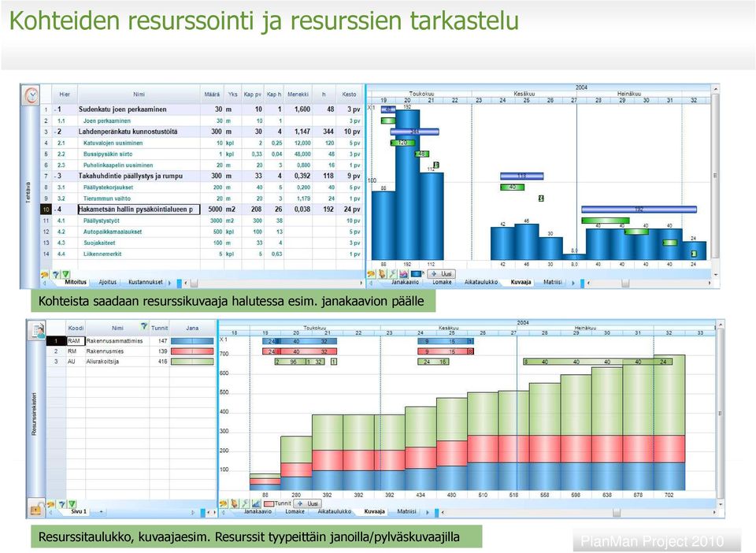Open the Aikataulukko tab in the upper chart
Screen dimensions: 756x553
(x=481, y=282)
